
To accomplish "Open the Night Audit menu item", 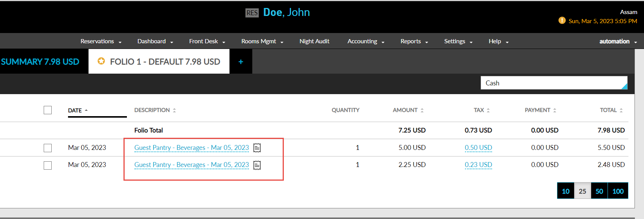I will [x=314, y=41].
